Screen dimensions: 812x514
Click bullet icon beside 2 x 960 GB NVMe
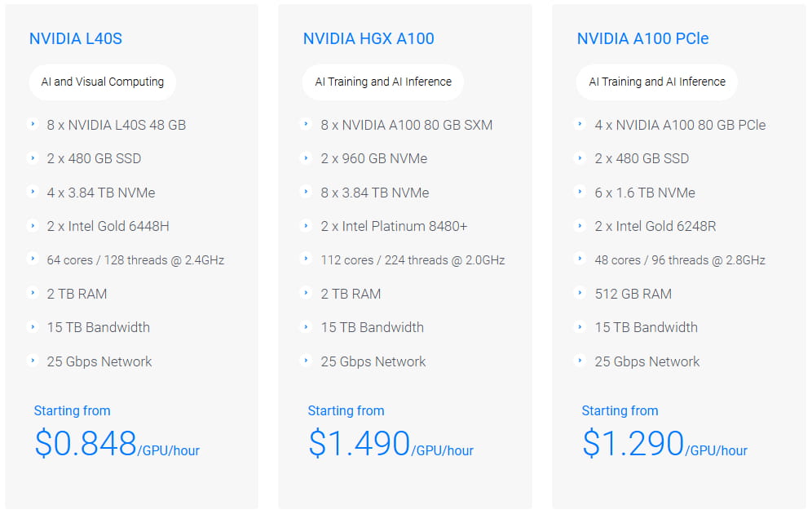click(x=307, y=158)
